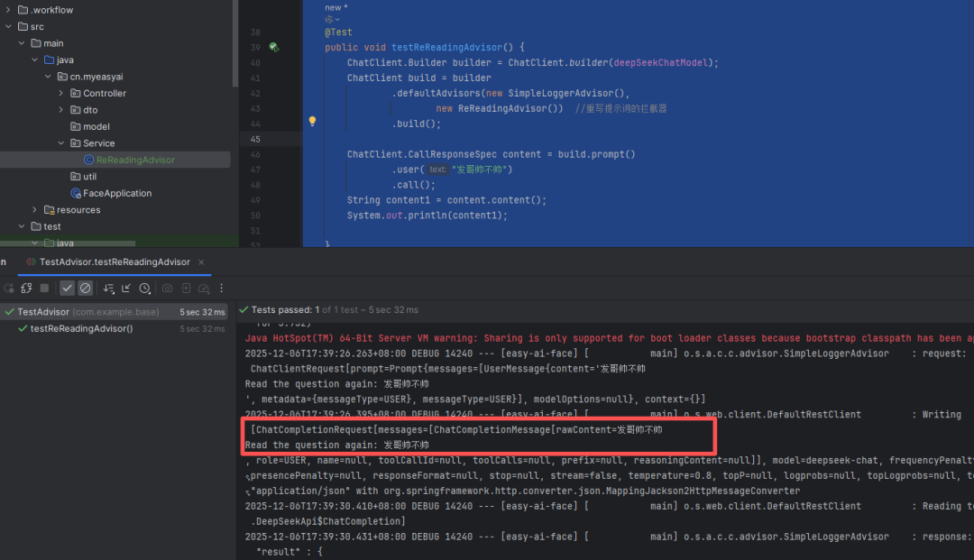Select testReReadingAdvisor() in test results

pos(81,329)
